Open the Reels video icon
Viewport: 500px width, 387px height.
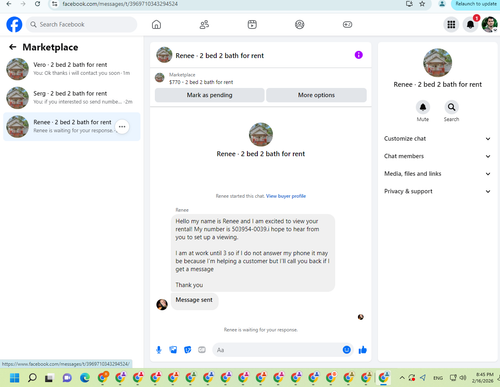click(252, 24)
